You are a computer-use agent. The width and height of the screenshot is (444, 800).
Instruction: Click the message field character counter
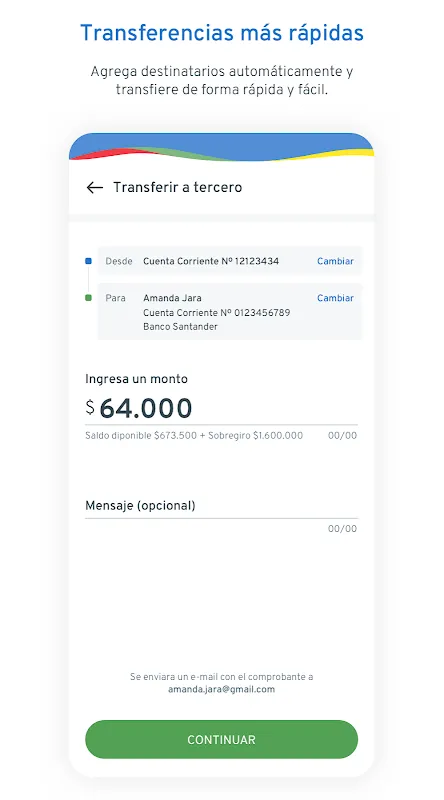[342, 529]
